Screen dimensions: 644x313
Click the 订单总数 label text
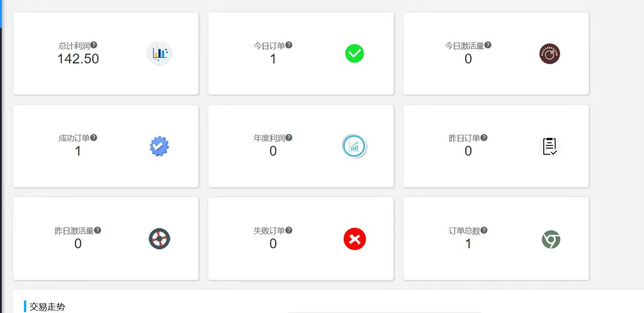pyautogui.click(x=464, y=231)
